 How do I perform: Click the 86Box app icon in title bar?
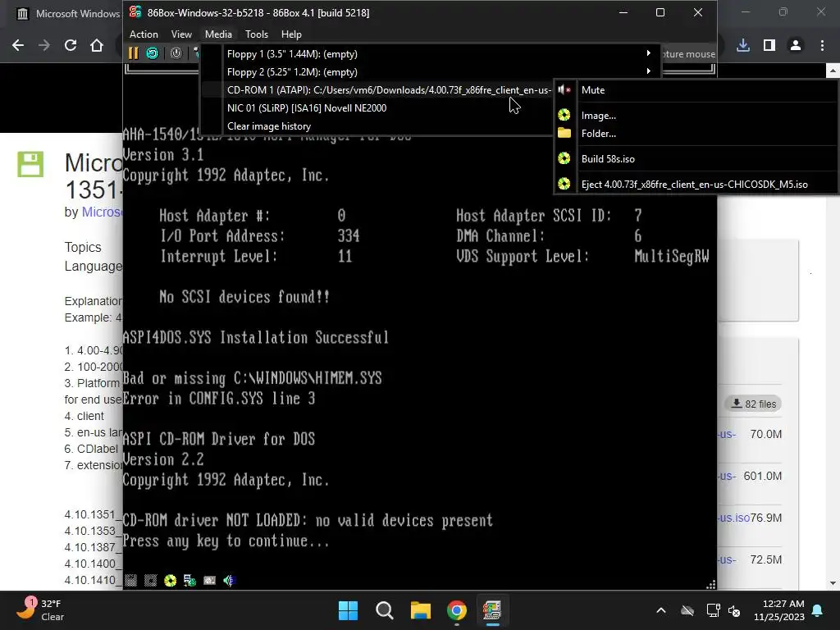pyautogui.click(x=135, y=11)
